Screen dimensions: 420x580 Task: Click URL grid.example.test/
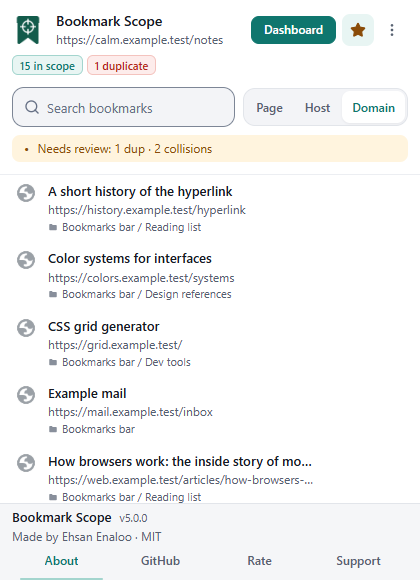click(x=115, y=345)
